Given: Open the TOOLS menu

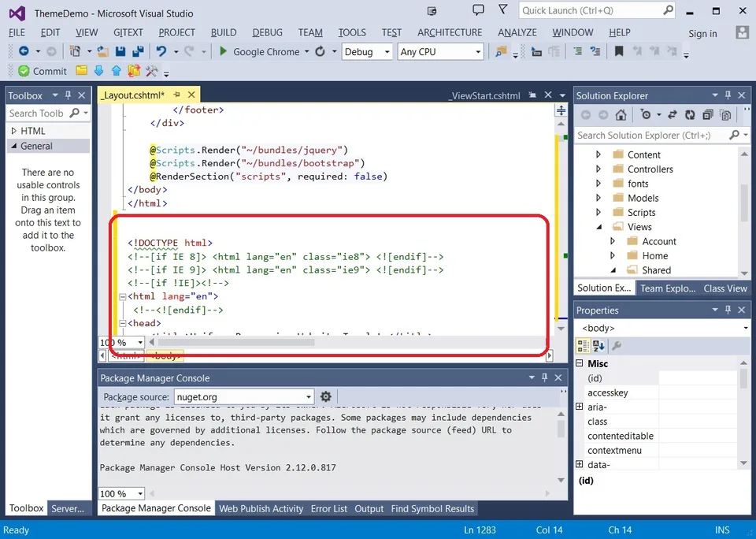Looking at the screenshot, I should point(352,32).
